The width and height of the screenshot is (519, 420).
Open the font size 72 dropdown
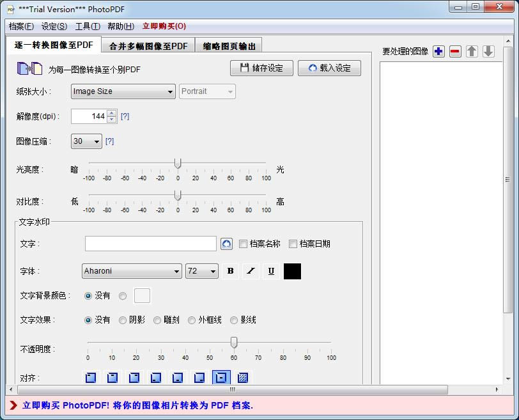coord(201,271)
